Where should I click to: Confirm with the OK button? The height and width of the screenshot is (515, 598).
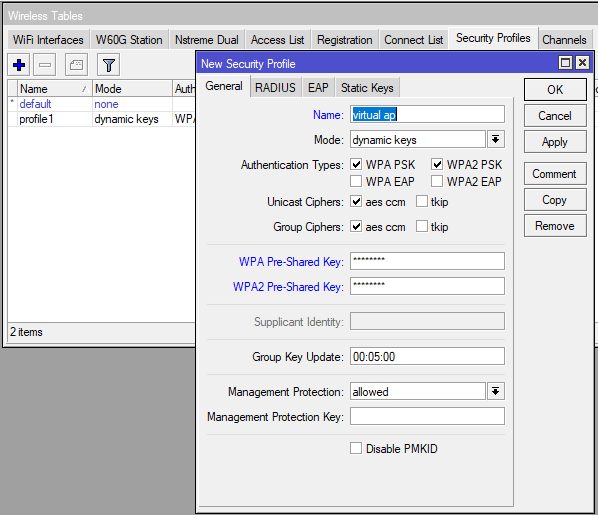555,90
